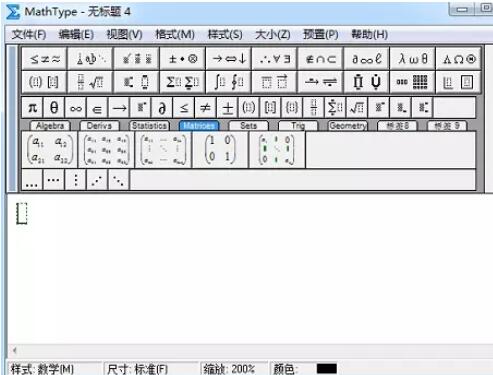Screen dimensions: 493x375
Task: Insert the square root template from small bar
Action: point(357,108)
